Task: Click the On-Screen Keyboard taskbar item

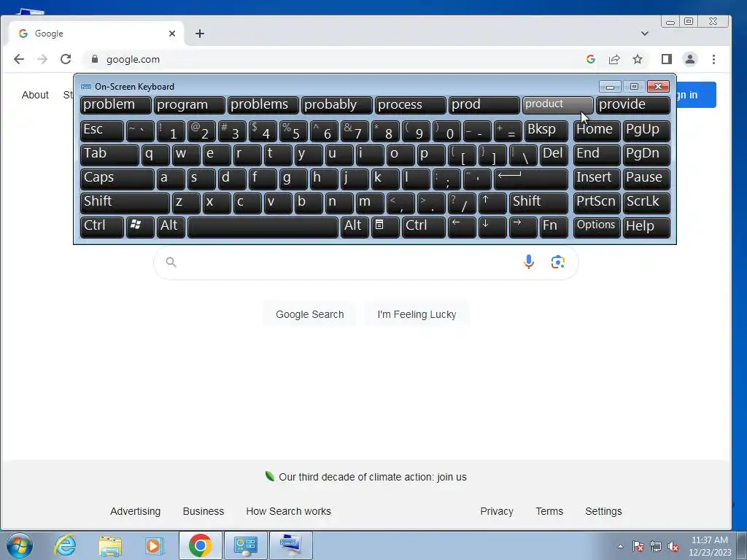Action: pos(291,545)
